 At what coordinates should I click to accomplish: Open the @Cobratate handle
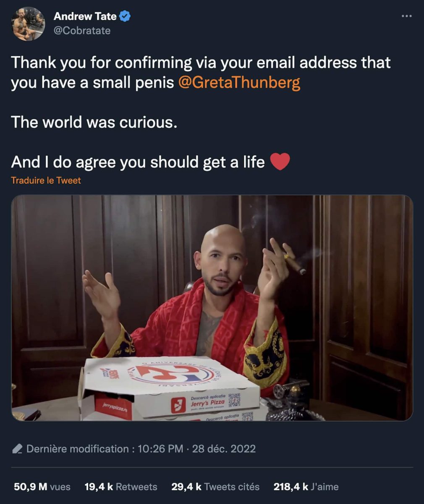[82, 31]
